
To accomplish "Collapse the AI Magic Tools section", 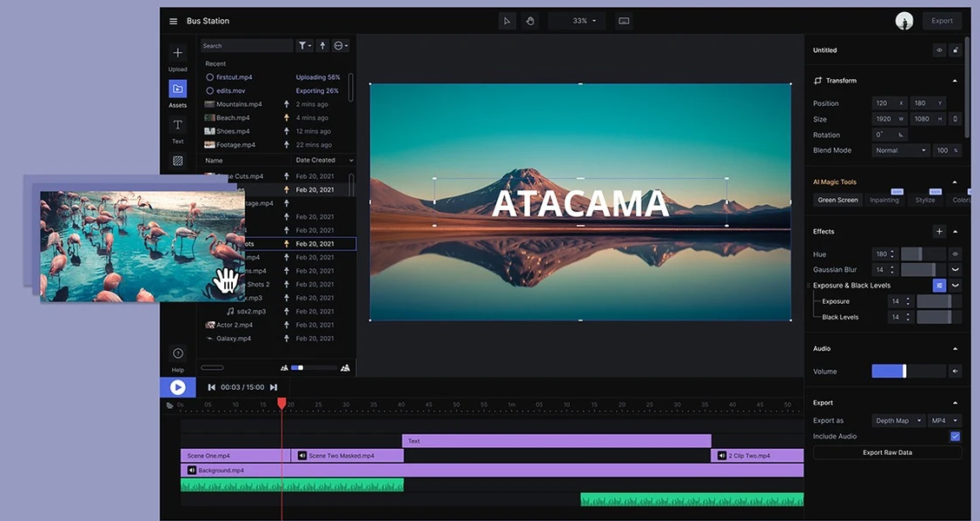I will tap(955, 182).
